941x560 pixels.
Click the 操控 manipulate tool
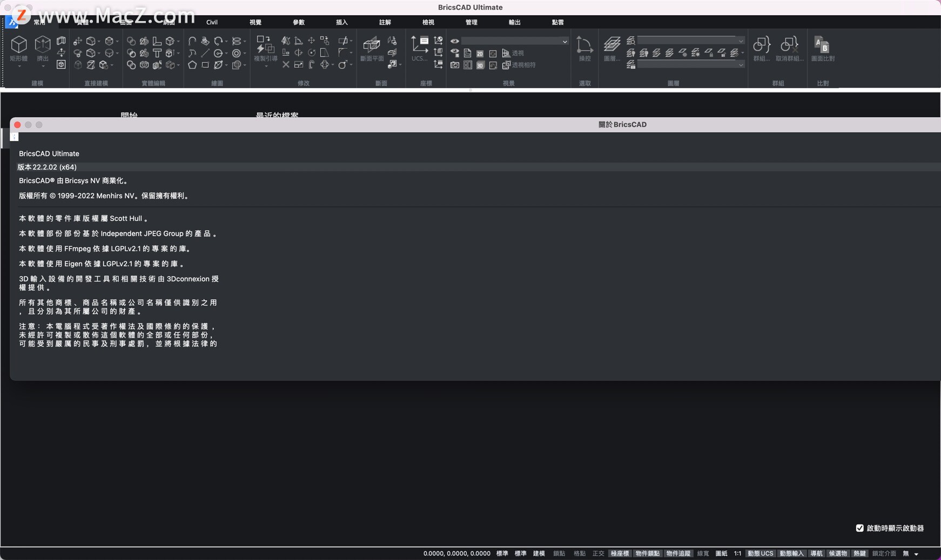584,48
